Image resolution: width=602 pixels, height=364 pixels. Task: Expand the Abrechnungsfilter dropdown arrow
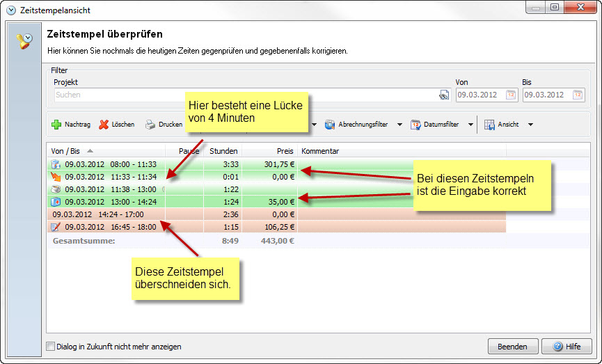click(399, 125)
